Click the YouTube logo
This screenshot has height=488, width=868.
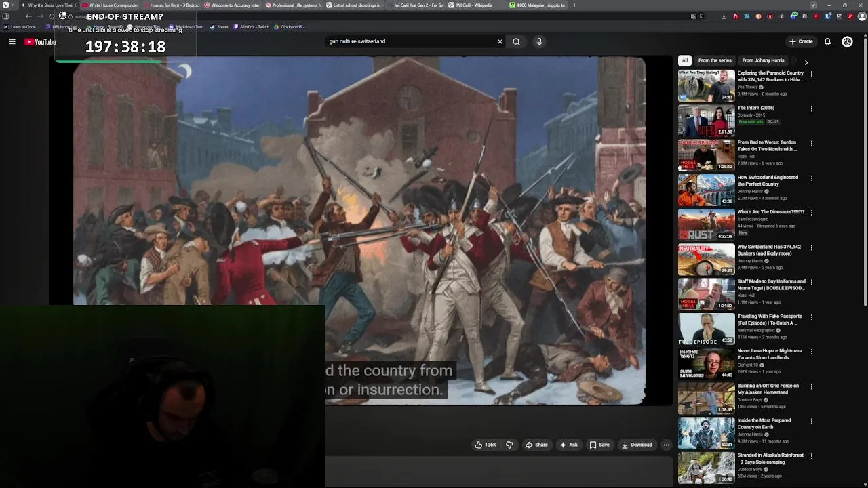point(41,42)
